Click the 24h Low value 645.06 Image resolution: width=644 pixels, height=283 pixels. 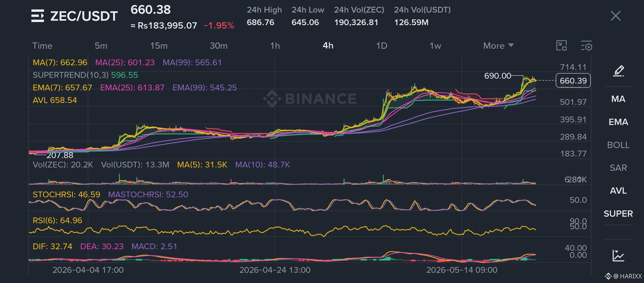coord(305,22)
